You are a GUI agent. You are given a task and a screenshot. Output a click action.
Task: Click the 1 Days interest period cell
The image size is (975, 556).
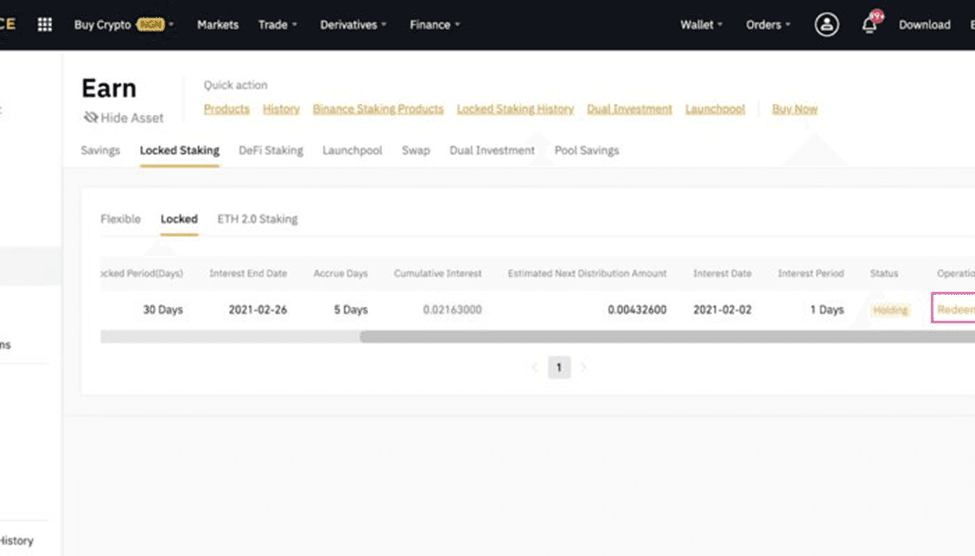tap(827, 310)
